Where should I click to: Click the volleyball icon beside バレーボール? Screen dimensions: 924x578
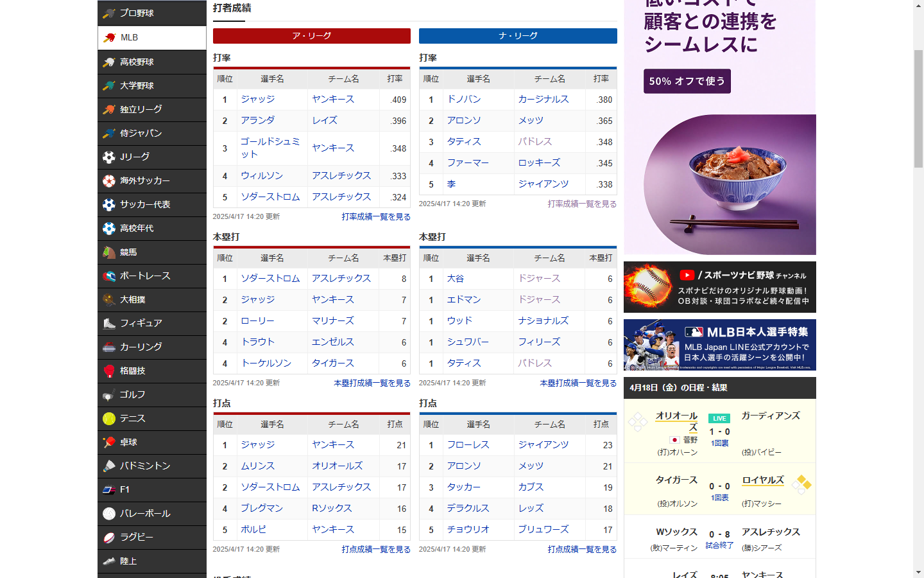[x=109, y=513]
